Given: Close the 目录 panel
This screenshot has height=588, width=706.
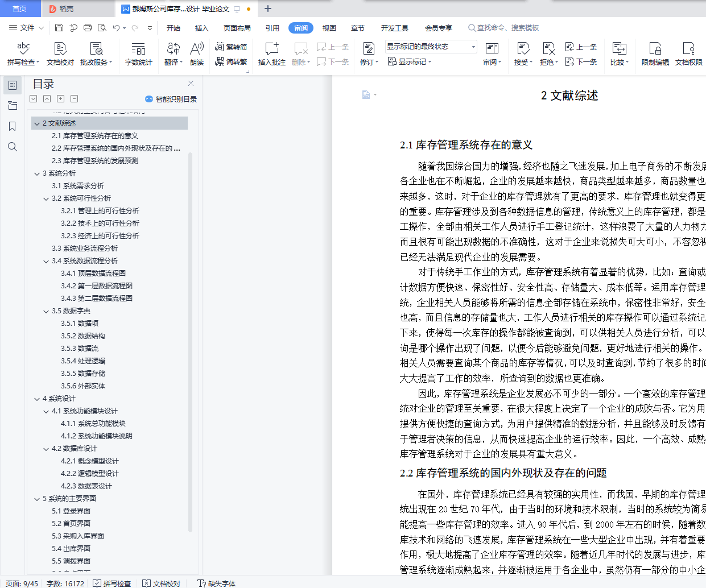Looking at the screenshot, I should (191, 84).
